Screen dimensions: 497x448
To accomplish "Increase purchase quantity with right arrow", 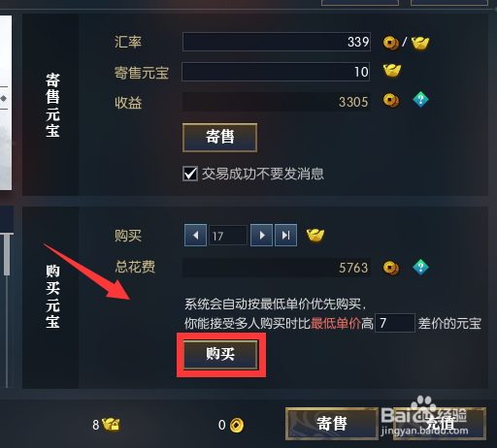I will pyautogui.click(x=261, y=235).
